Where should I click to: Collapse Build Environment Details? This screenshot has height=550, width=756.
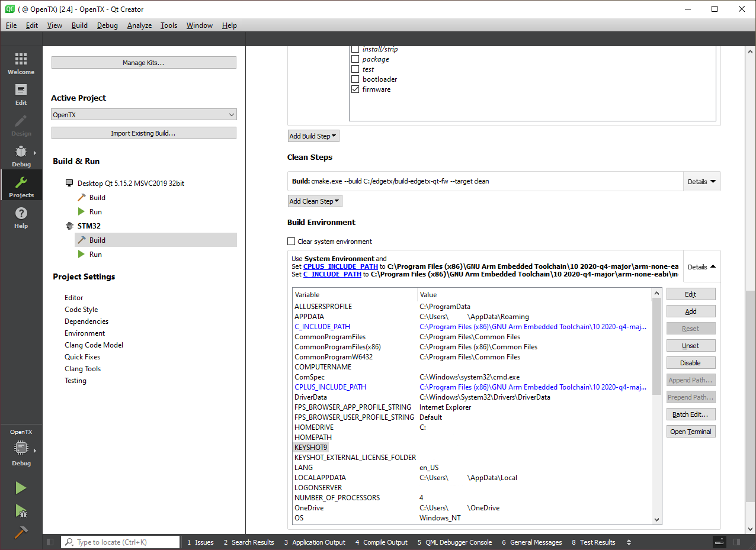click(x=701, y=267)
